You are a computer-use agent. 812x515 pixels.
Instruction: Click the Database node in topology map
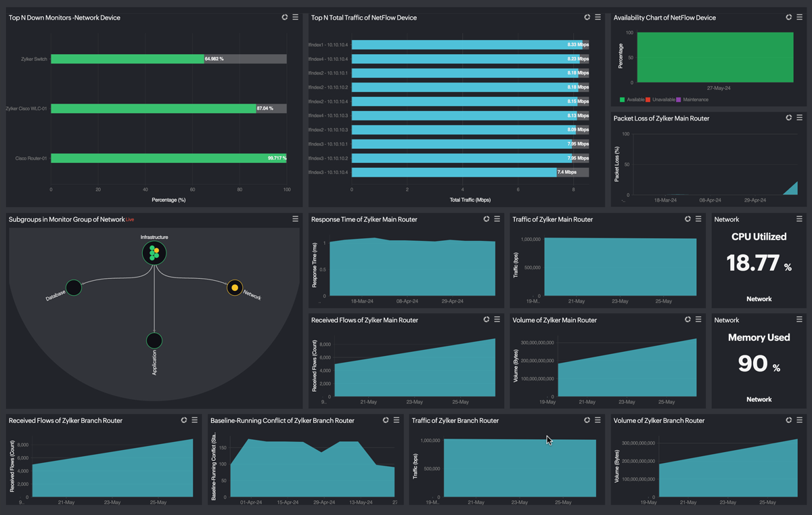point(74,288)
